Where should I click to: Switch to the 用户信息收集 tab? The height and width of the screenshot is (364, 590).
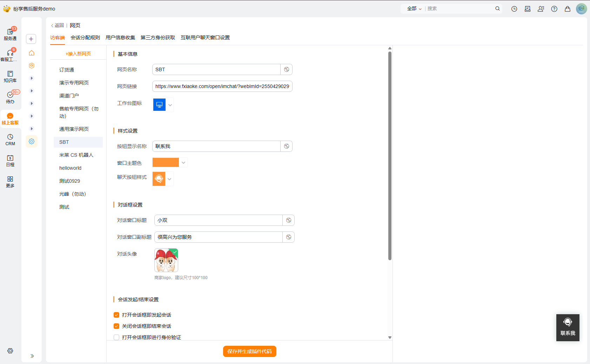120,38
